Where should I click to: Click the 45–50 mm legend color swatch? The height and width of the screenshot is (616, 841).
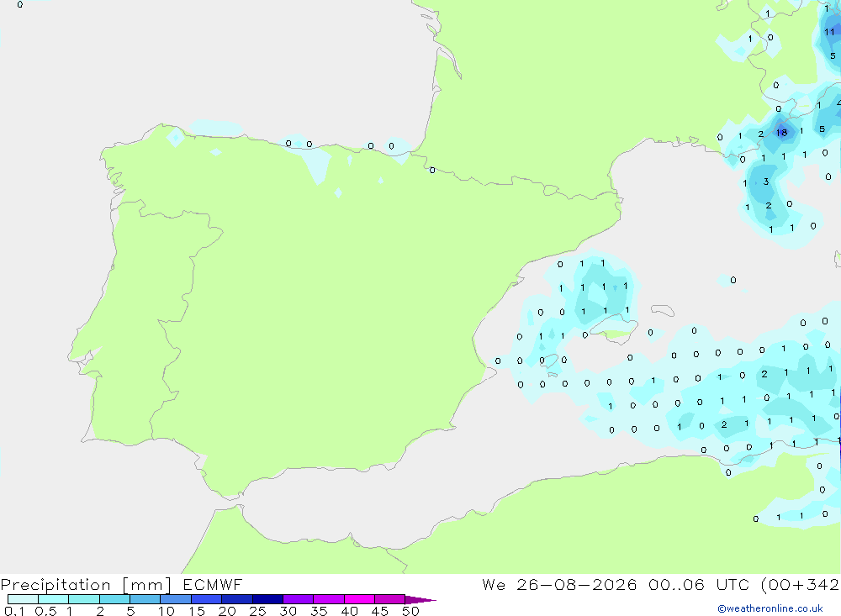point(389,599)
